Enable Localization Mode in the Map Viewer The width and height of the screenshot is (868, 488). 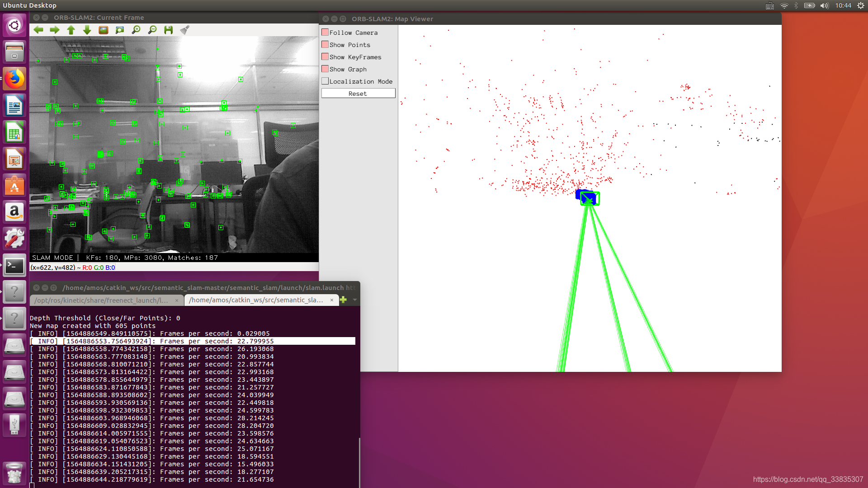[x=325, y=80]
